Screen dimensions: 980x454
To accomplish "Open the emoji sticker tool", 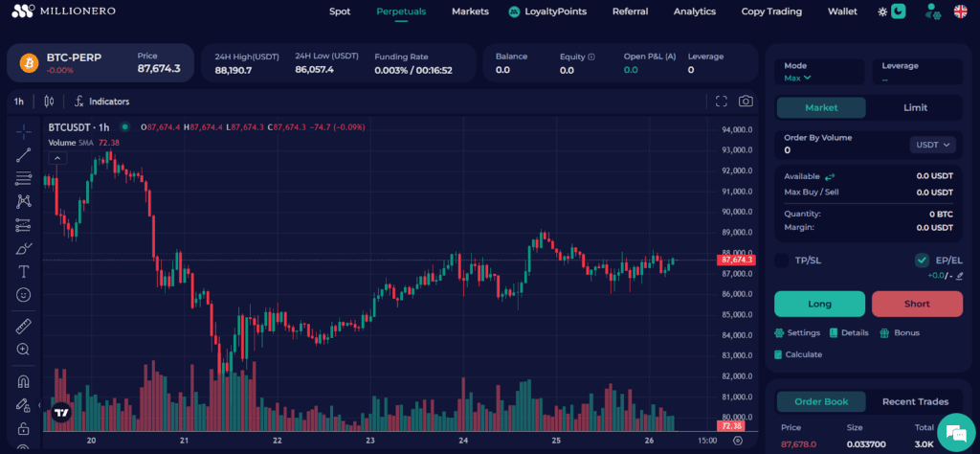I will click(24, 295).
